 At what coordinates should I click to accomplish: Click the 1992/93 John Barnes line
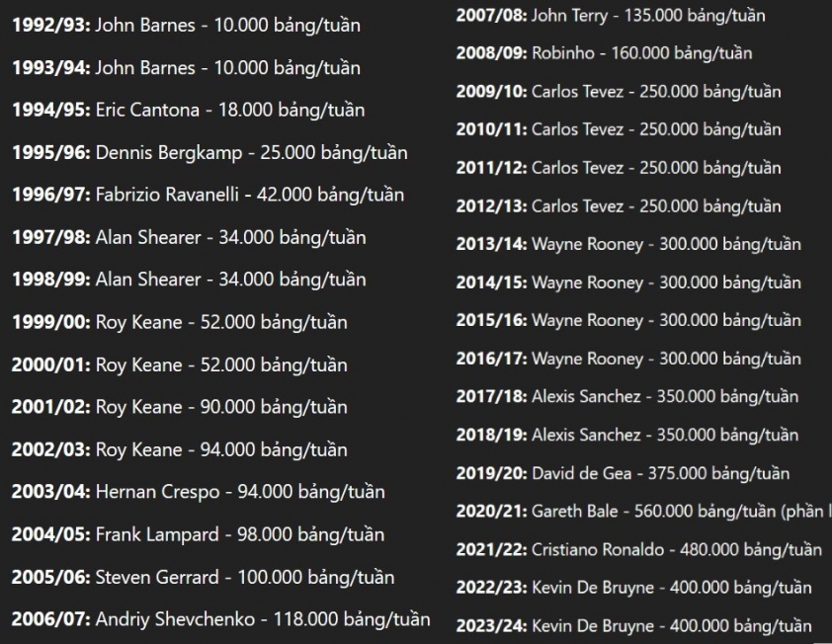point(186,25)
